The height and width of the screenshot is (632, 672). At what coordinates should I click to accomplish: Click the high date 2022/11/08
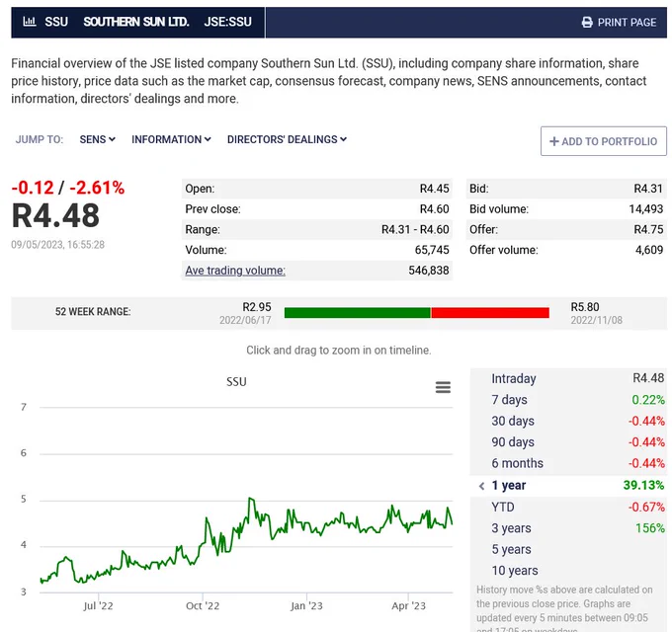click(596, 320)
